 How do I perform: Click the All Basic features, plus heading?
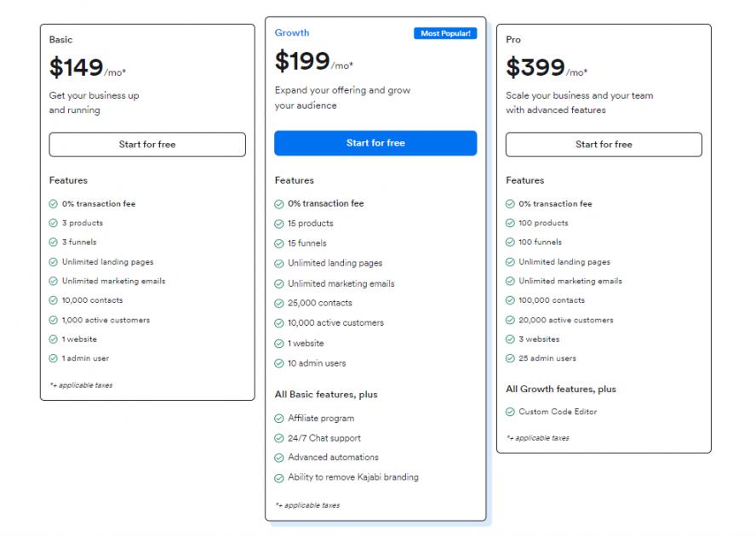pyautogui.click(x=326, y=395)
